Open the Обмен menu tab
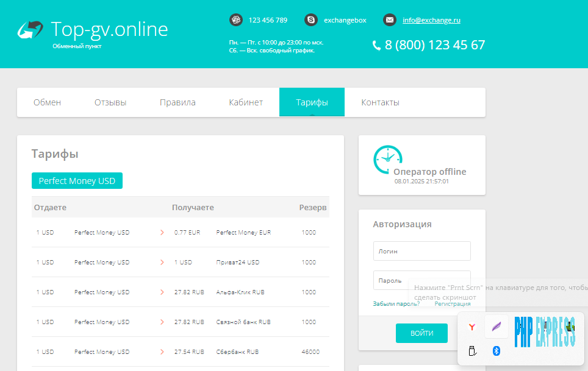This screenshot has height=371, width=588. tap(47, 102)
